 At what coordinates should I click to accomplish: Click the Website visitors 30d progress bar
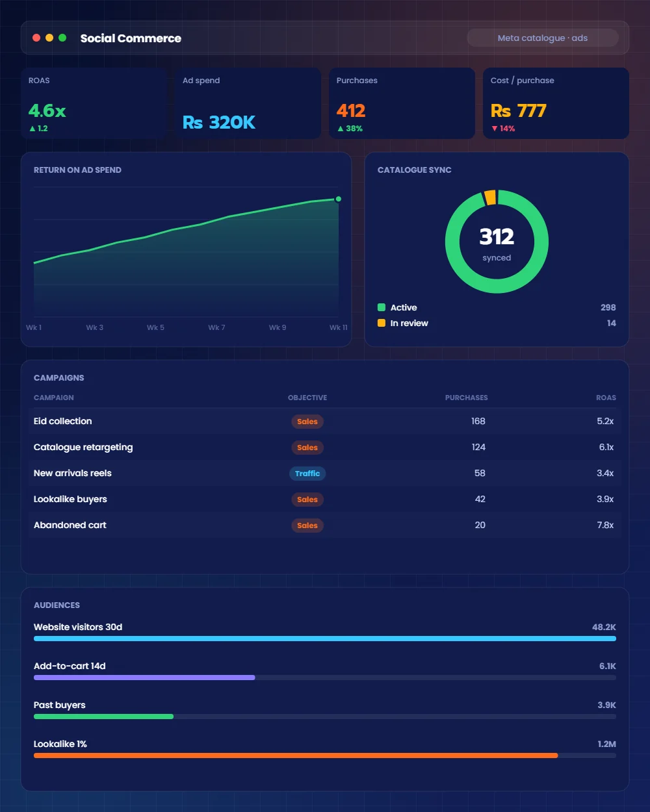[x=325, y=639]
